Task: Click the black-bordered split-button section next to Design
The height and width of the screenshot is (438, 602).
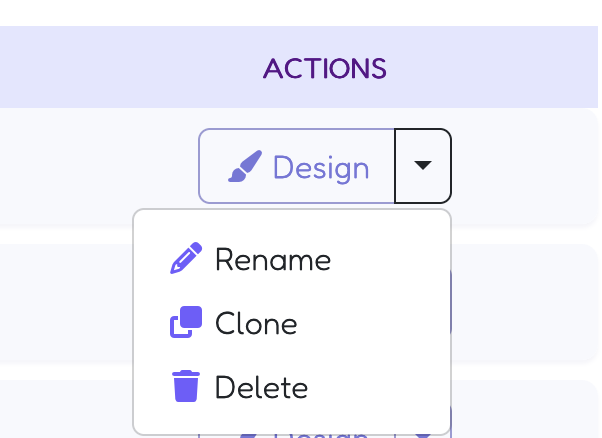Action: [423, 166]
